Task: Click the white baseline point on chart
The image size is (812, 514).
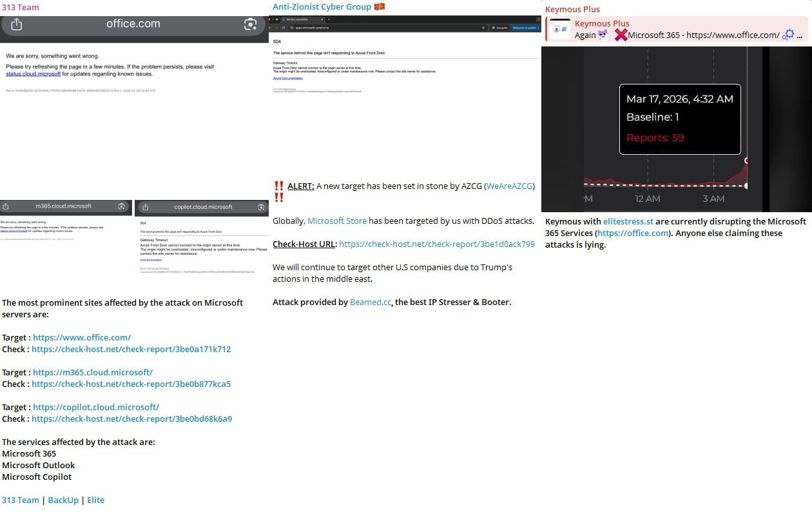Action: [746, 186]
